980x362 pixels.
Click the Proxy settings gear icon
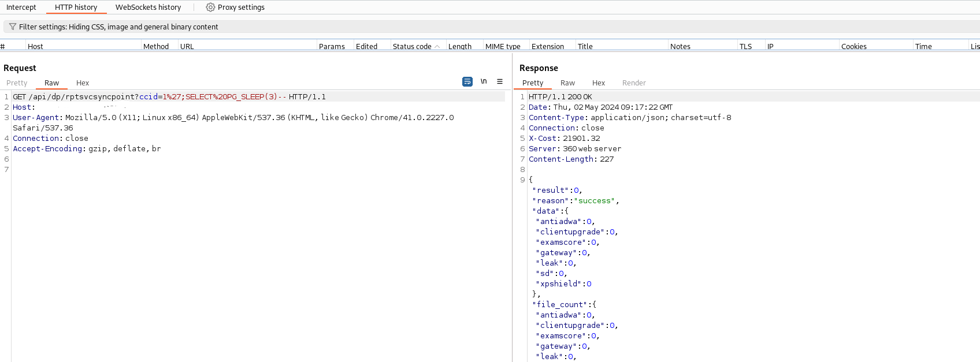[210, 8]
